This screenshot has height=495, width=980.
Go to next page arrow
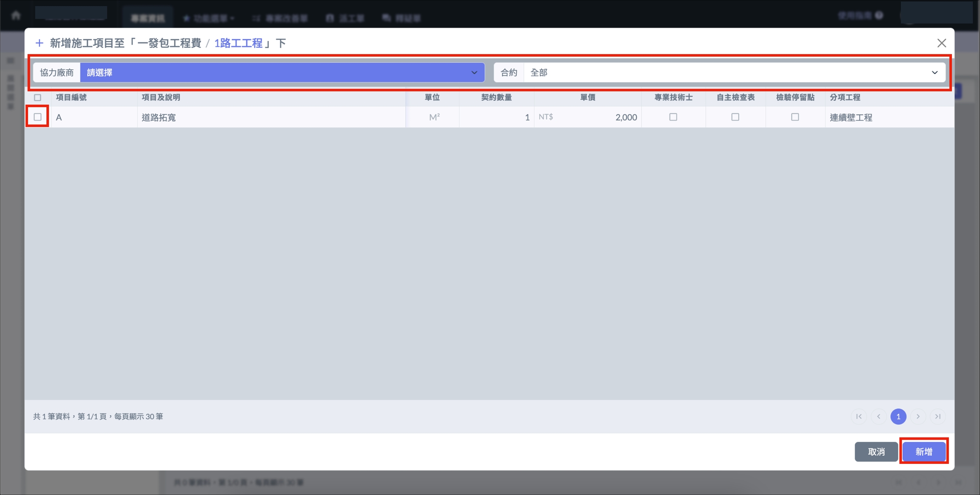pyautogui.click(x=918, y=416)
